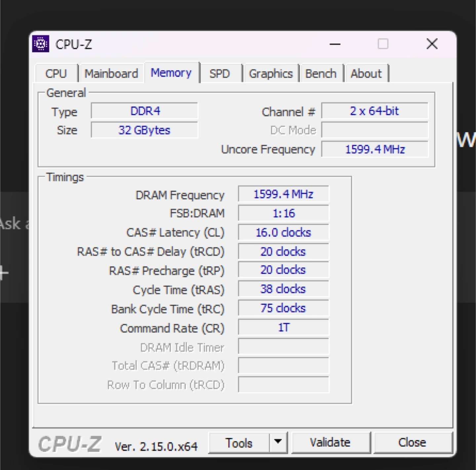Screen dimensions: 476x470
Task: Expand the Tools dropdown arrow
Action: click(278, 442)
